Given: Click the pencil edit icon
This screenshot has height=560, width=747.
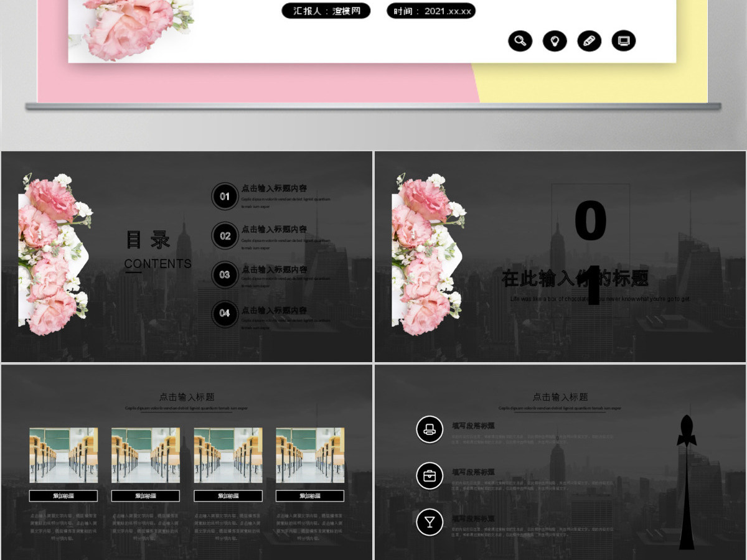Looking at the screenshot, I should pos(590,41).
